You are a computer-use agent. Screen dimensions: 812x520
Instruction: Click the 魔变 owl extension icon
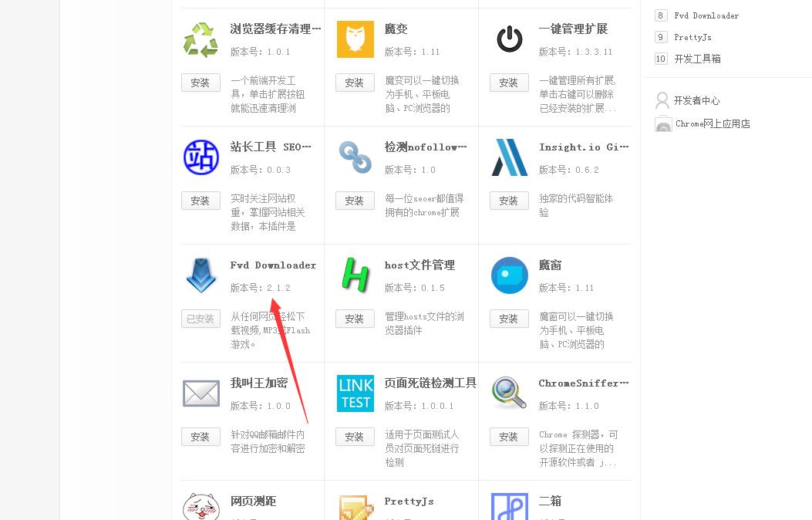pos(355,39)
